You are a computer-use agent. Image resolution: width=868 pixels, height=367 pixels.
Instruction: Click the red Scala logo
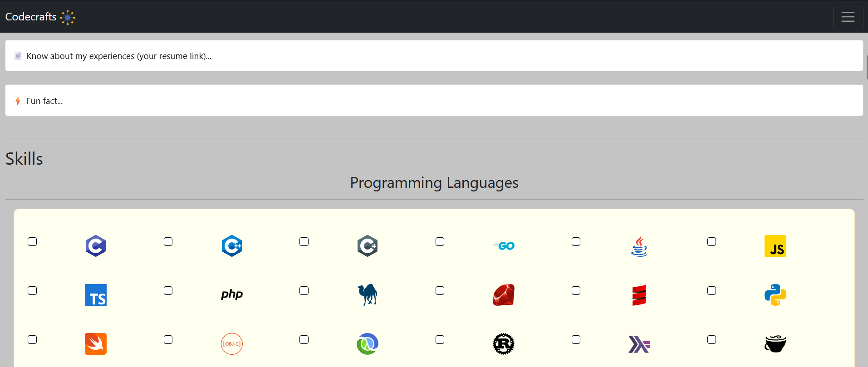(x=639, y=295)
